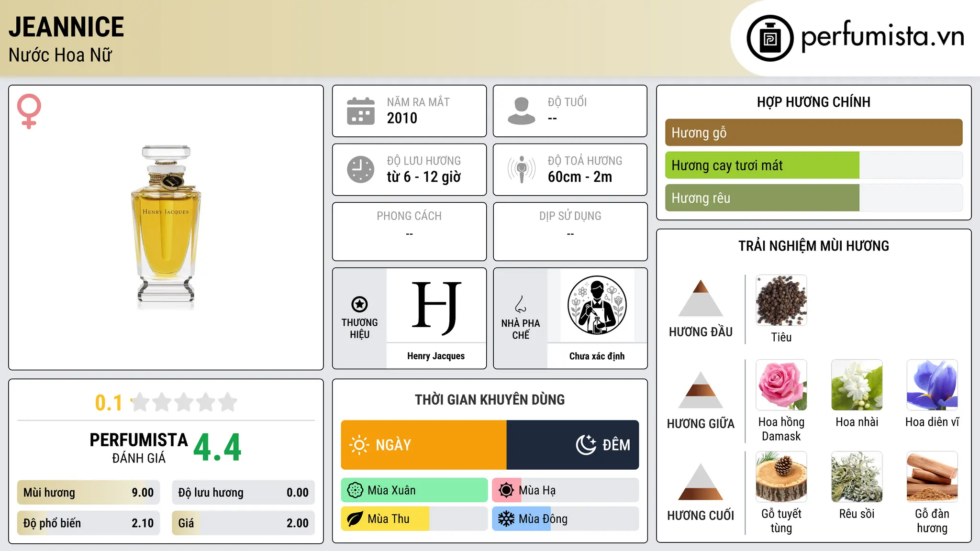
Task: Click the sillage value 60cm - 2m
Action: click(x=580, y=177)
